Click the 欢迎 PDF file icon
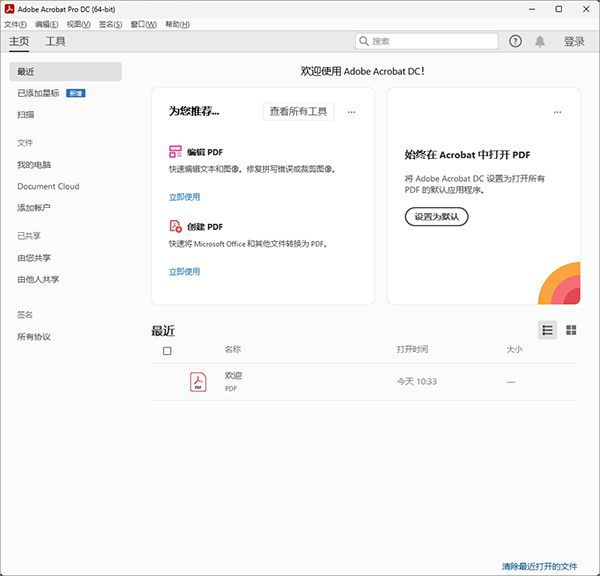 (x=198, y=382)
